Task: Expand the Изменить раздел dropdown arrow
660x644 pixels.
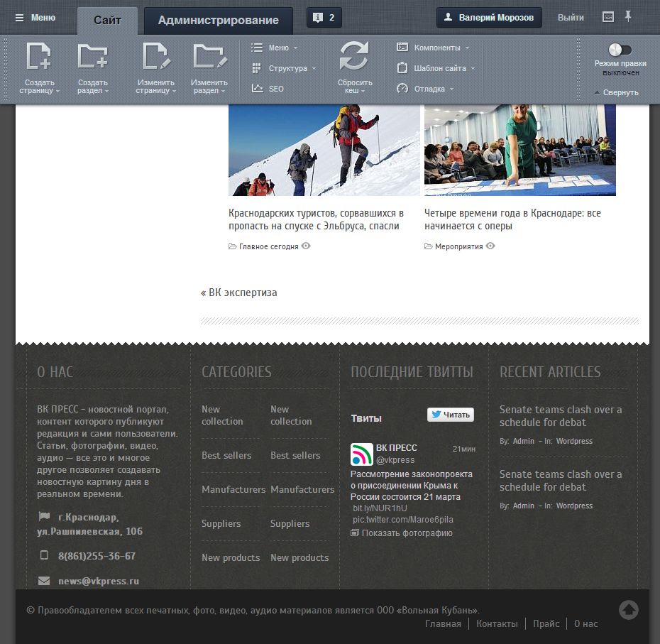Action: [223, 91]
